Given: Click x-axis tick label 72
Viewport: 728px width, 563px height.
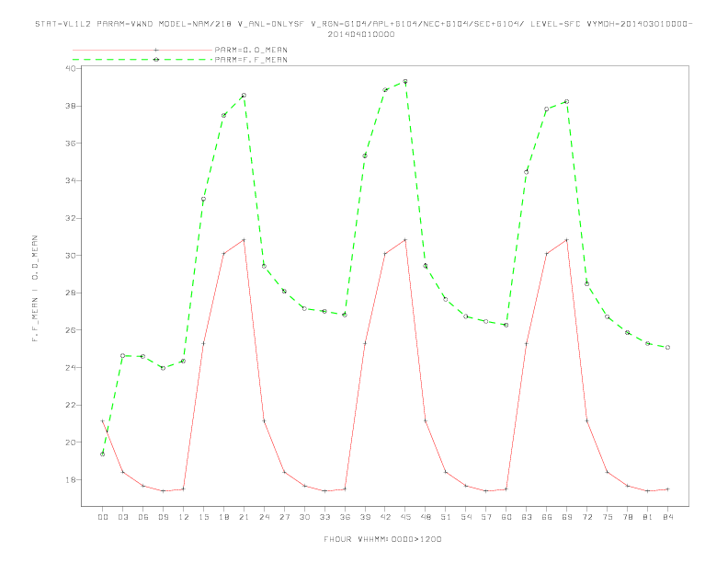Looking at the screenshot, I should 586,517.
